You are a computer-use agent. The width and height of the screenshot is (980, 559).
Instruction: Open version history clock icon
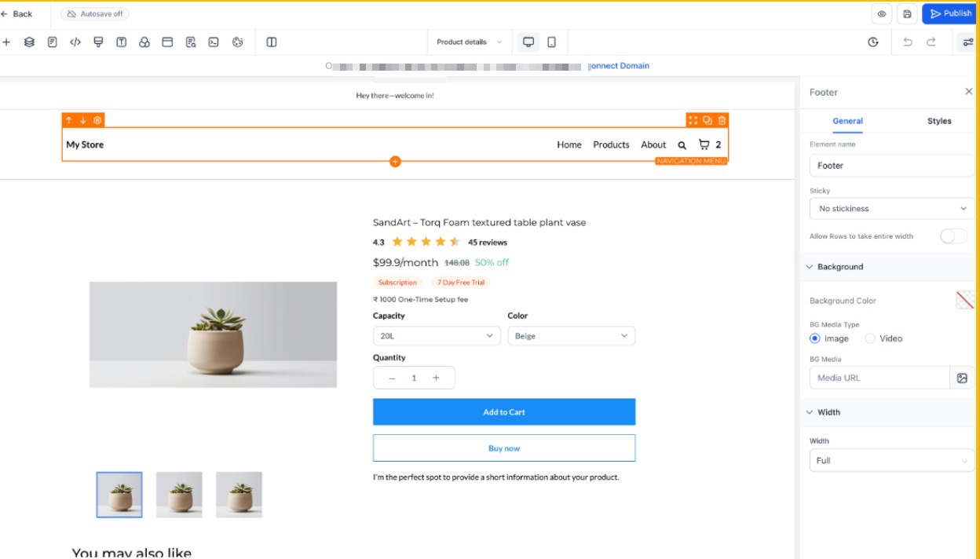click(x=873, y=42)
